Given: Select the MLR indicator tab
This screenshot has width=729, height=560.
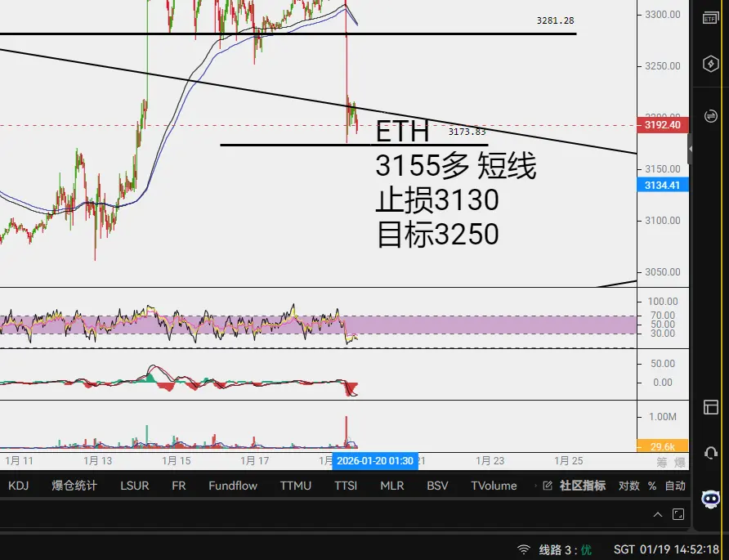Looking at the screenshot, I should [392, 486].
